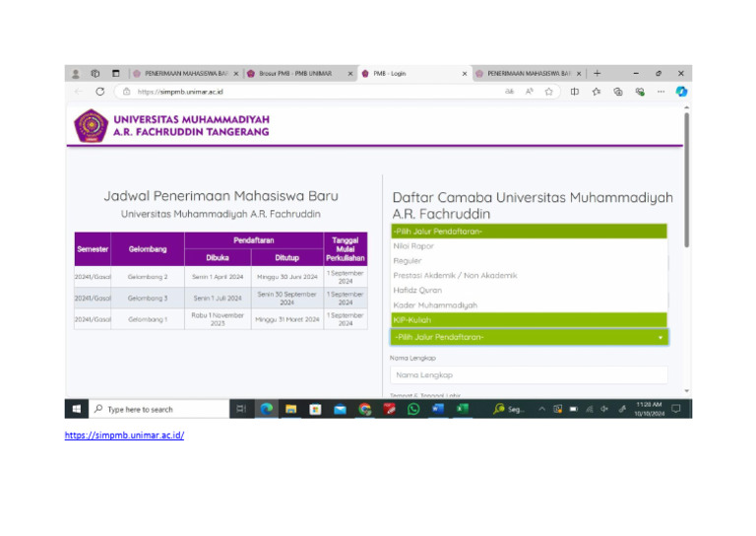The width and height of the screenshot is (756, 536).
Task: Open Mail app from taskbar
Action: click(x=340, y=409)
